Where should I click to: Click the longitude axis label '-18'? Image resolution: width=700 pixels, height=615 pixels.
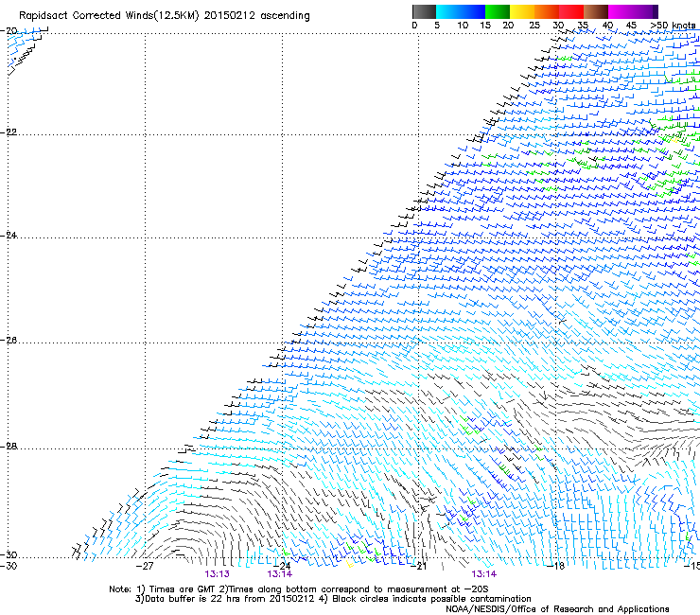(x=556, y=566)
